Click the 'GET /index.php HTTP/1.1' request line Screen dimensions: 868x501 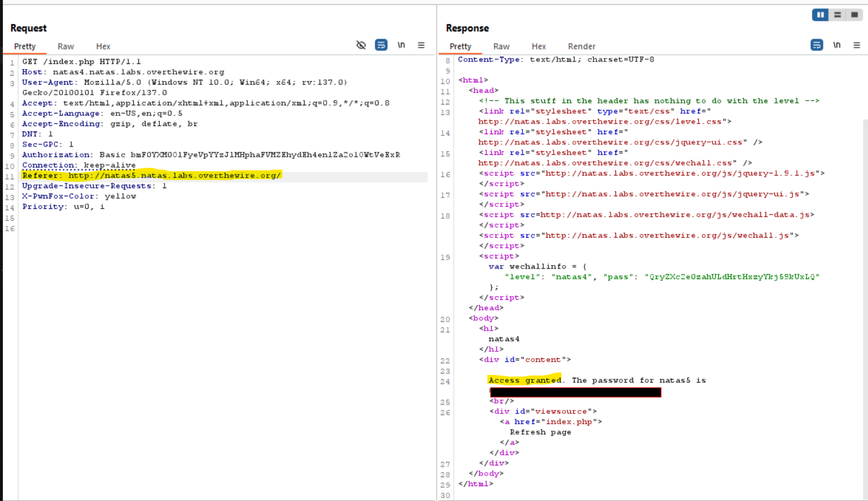click(82, 62)
